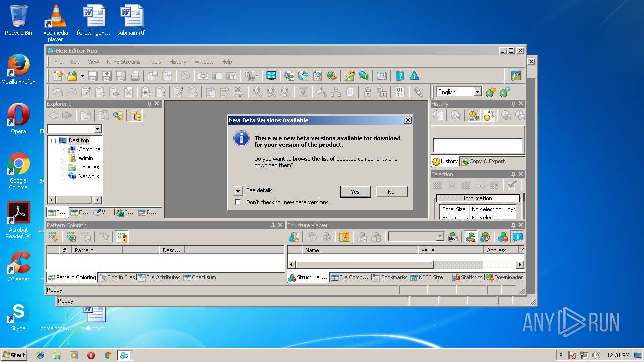Open the Explorer path dropdown
The image size is (644, 362).
(x=97, y=129)
